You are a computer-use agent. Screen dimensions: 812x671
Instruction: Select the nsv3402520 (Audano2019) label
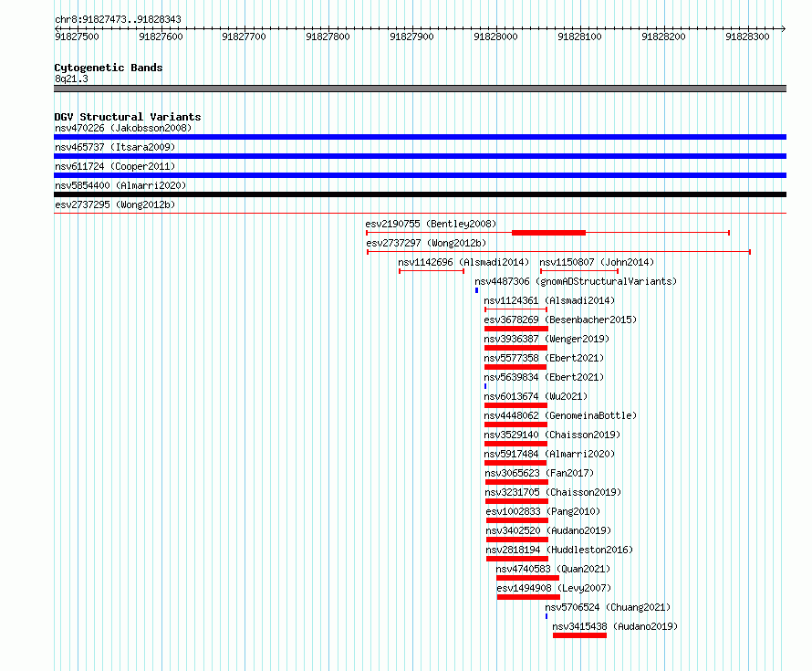pyautogui.click(x=548, y=530)
